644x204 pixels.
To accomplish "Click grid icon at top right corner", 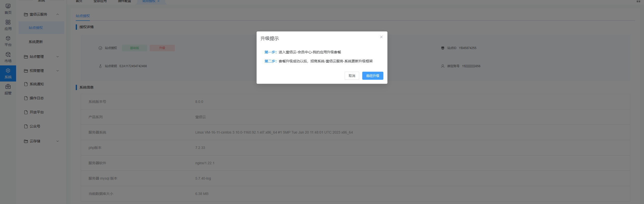I will 638,1.
